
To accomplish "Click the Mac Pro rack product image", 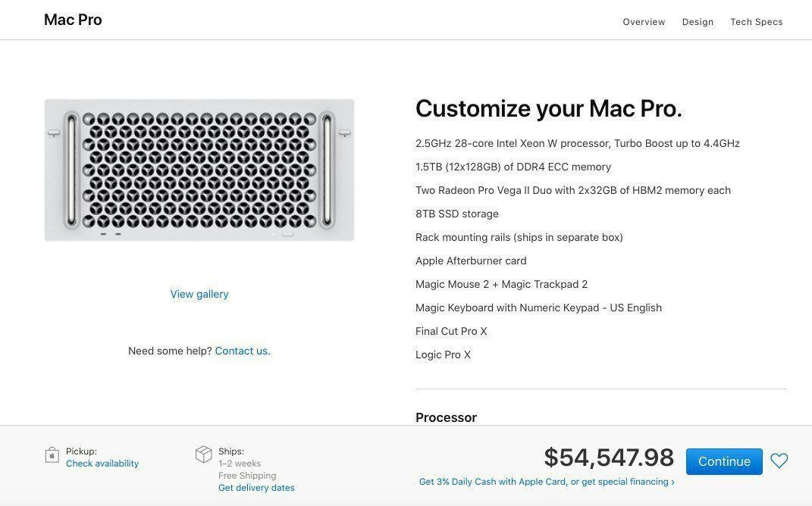I will point(199,170).
